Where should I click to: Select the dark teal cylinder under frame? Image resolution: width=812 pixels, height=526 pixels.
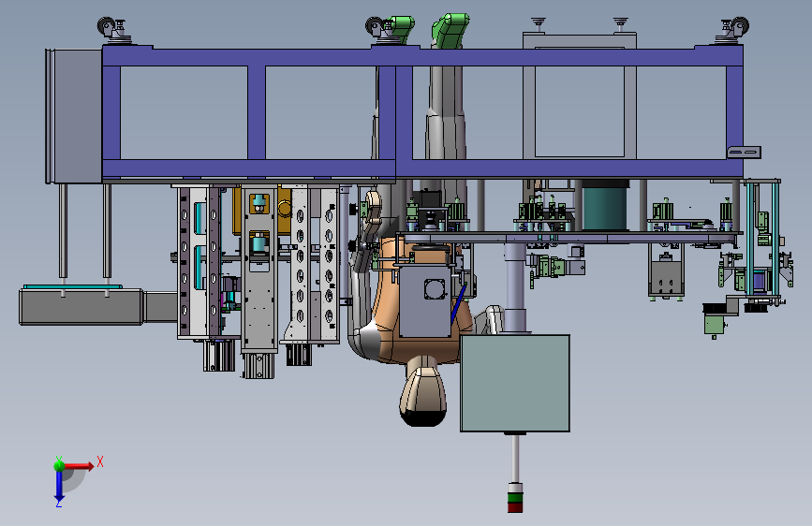604,206
